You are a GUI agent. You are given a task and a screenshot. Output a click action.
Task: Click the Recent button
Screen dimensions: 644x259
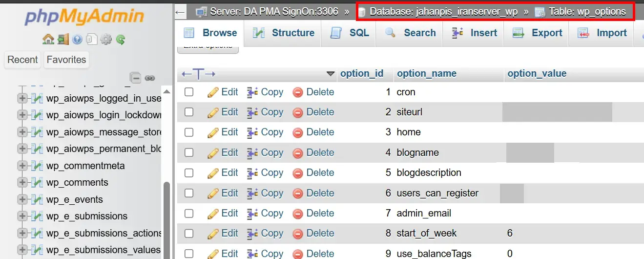click(22, 60)
